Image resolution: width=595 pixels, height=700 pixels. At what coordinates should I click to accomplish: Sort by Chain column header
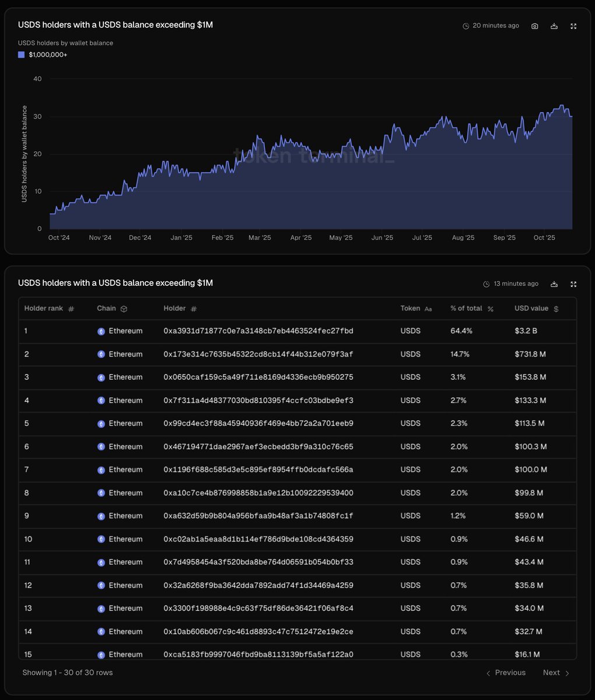(112, 309)
